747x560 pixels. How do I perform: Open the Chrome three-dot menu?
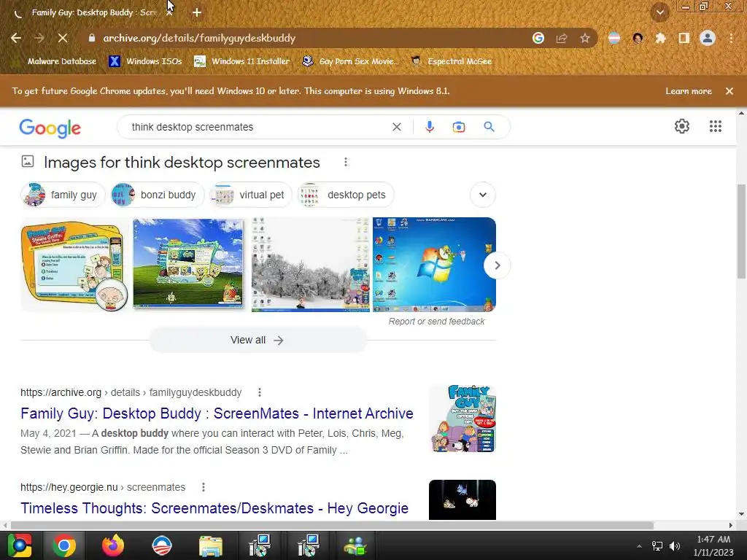(731, 38)
